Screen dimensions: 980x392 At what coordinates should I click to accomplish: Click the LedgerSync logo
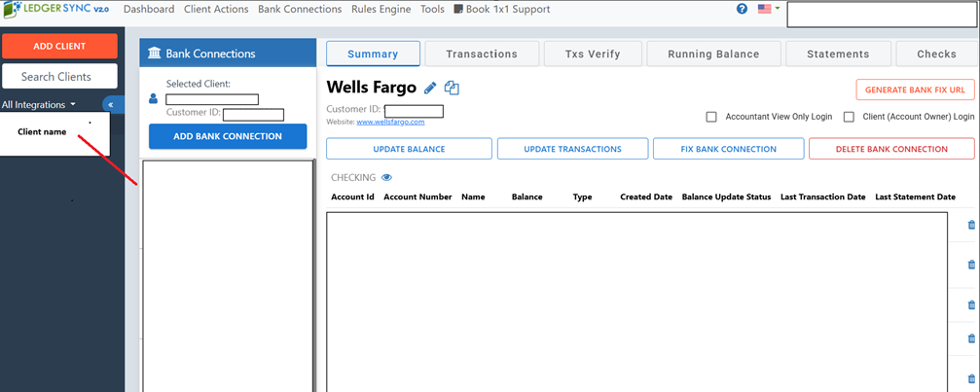(55, 10)
